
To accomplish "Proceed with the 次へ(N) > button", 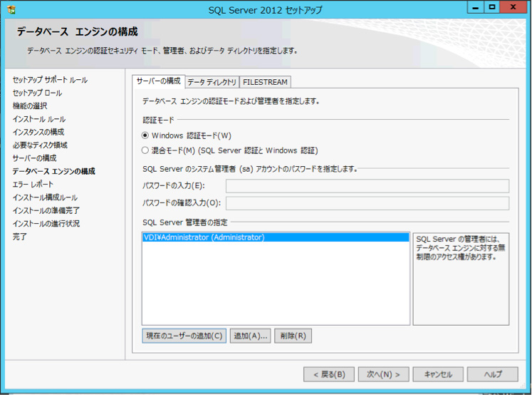I will click(384, 374).
